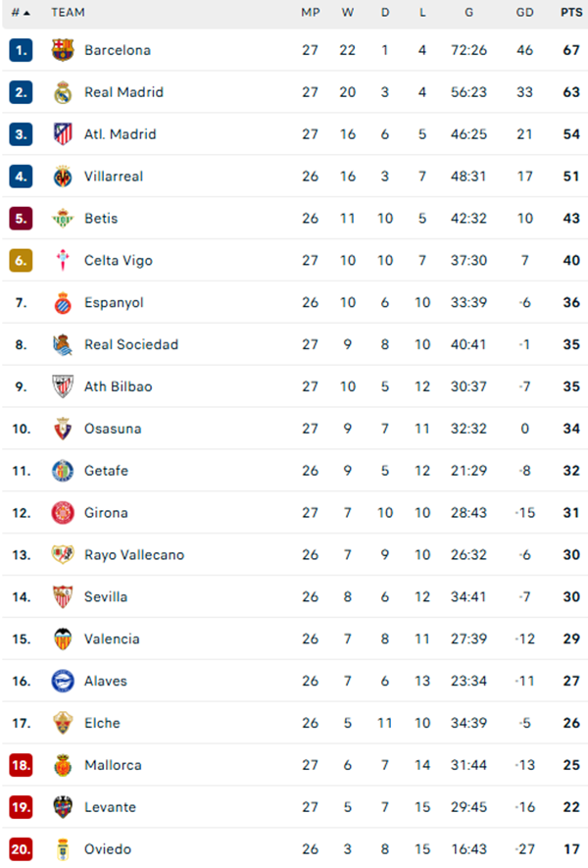Sort by matches played using MP header
This screenshot has width=588, height=868.
click(x=307, y=13)
